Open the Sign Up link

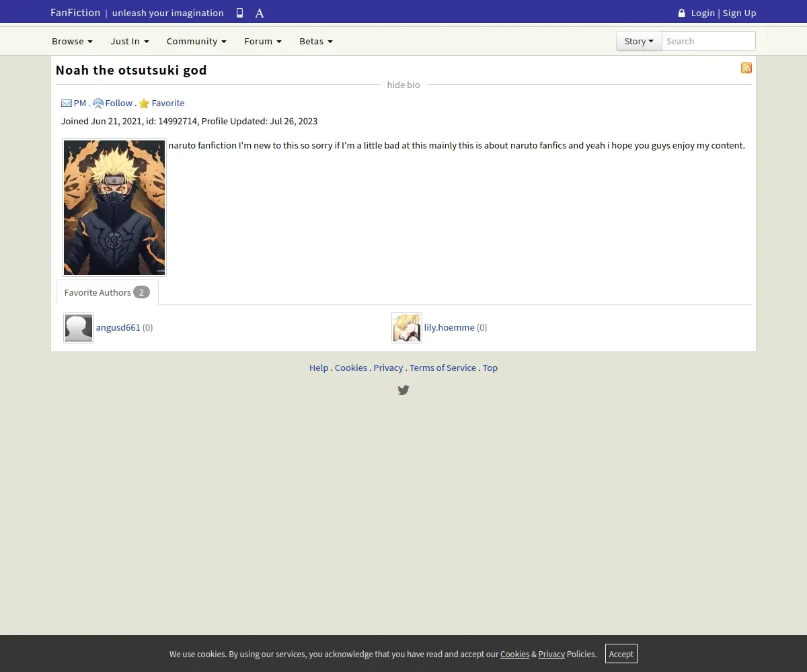pos(739,13)
